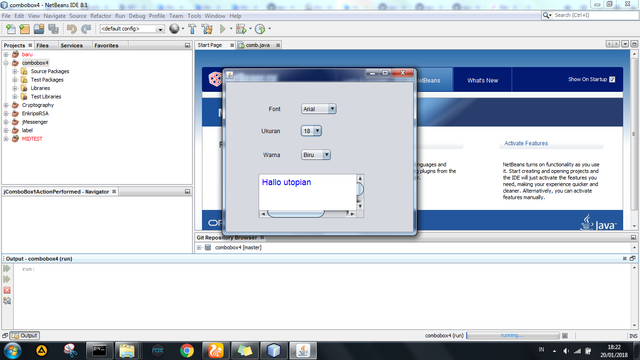Click the search magnifier icon
640x360 pixels.
[x=546, y=15]
